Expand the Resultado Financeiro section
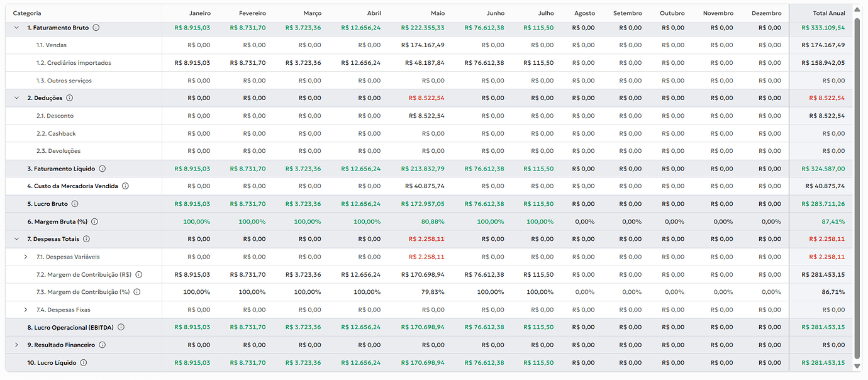The height and width of the screenshot is (380, 868). coord(16,345)
